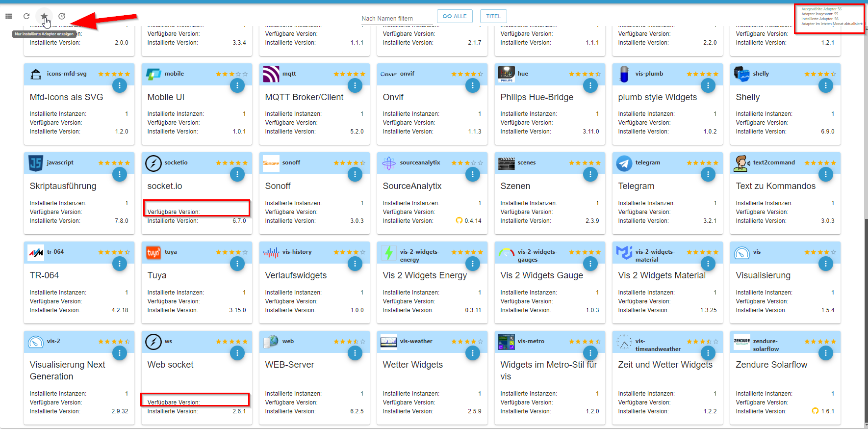Click the tuya adapter logo
Viewport: 868px width, 430px height.
pos(153,253)
